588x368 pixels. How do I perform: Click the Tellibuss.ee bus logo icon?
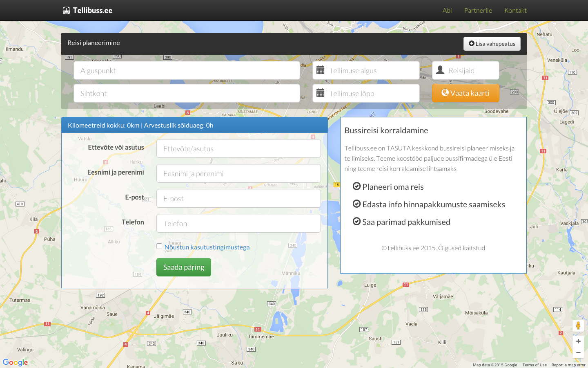pyautogui.click(x=66, y=11)
